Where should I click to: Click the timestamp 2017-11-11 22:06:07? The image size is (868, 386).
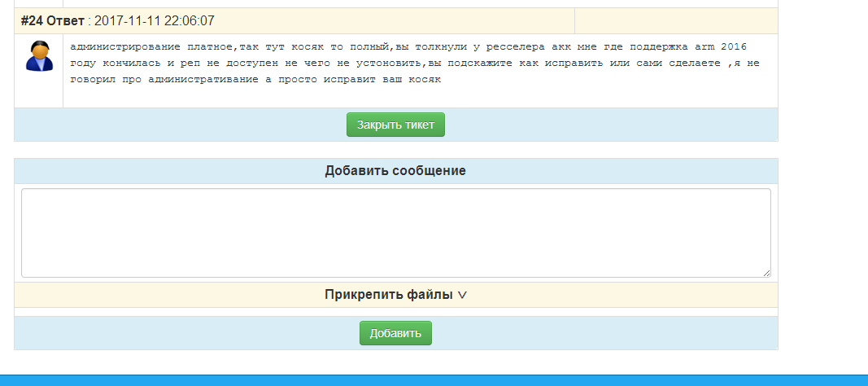pyautogui.click(x=155, y=20)
